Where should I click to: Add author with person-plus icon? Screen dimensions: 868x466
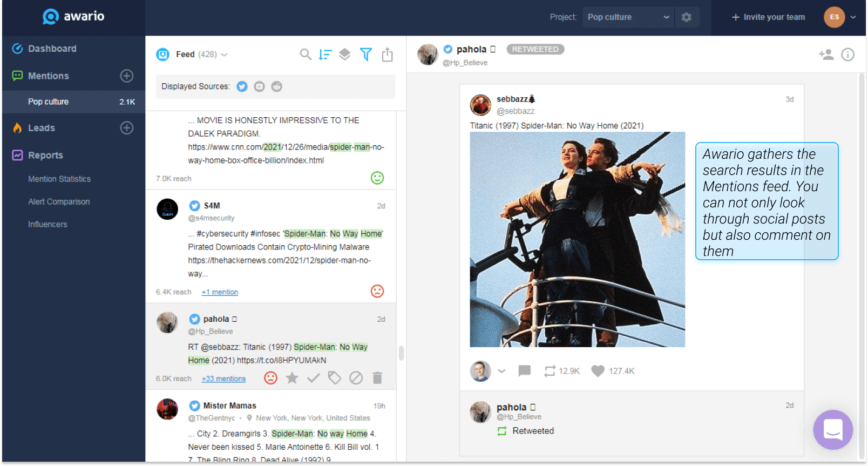pyautogui.click(x=826, y=55)
